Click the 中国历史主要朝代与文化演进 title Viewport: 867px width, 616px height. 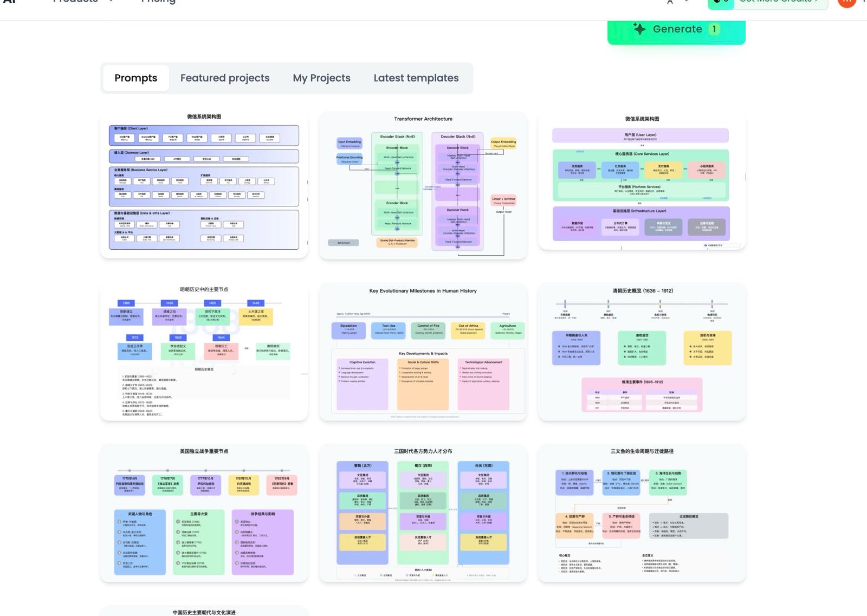pos(204,612)
